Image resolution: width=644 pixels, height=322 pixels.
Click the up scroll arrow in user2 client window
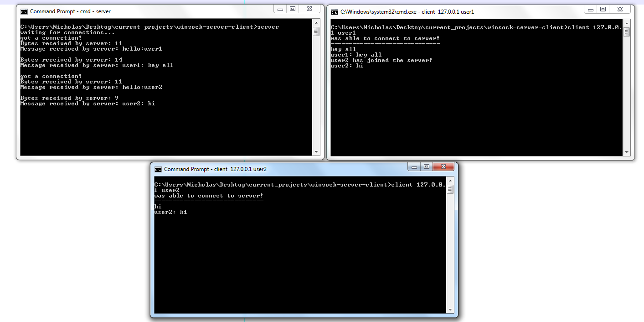(x=450, y=180)
